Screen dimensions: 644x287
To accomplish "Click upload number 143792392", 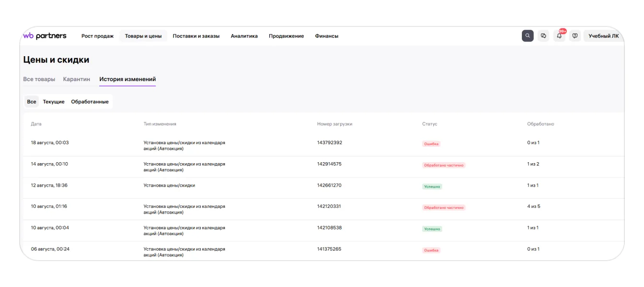I will click(x=330, y=143).
